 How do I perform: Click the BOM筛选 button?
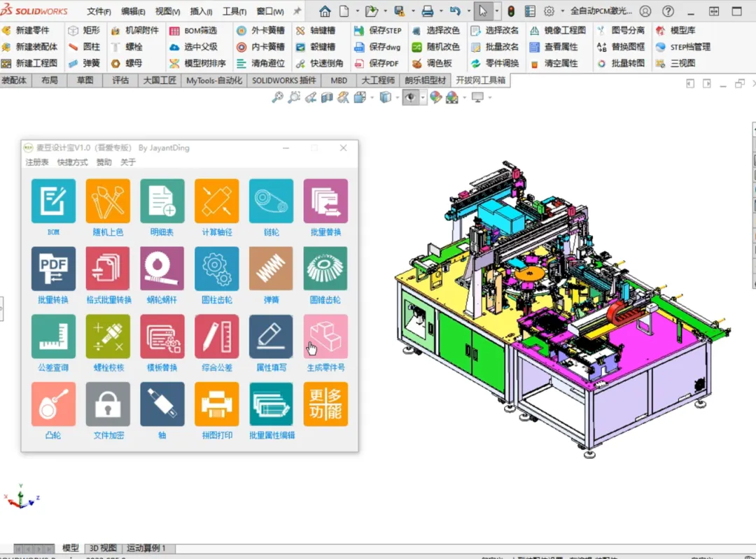click(x=194, y=30)
